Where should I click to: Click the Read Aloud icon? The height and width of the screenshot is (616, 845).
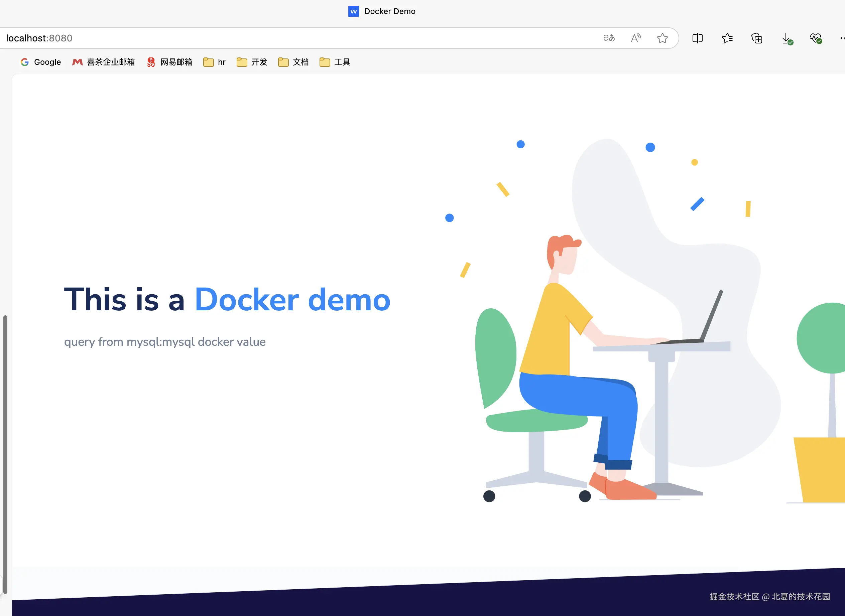(x=636, y=38)
